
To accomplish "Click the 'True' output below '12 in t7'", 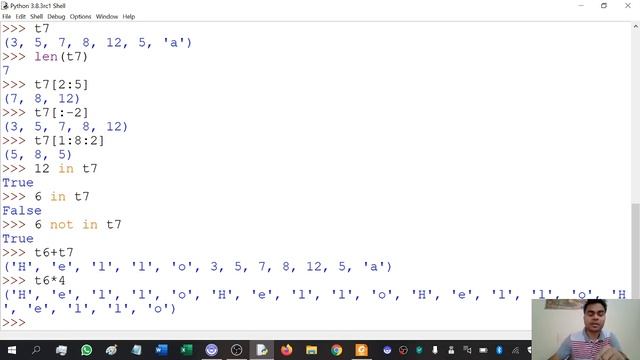I will pyautogui.click(x=18, y=182).
